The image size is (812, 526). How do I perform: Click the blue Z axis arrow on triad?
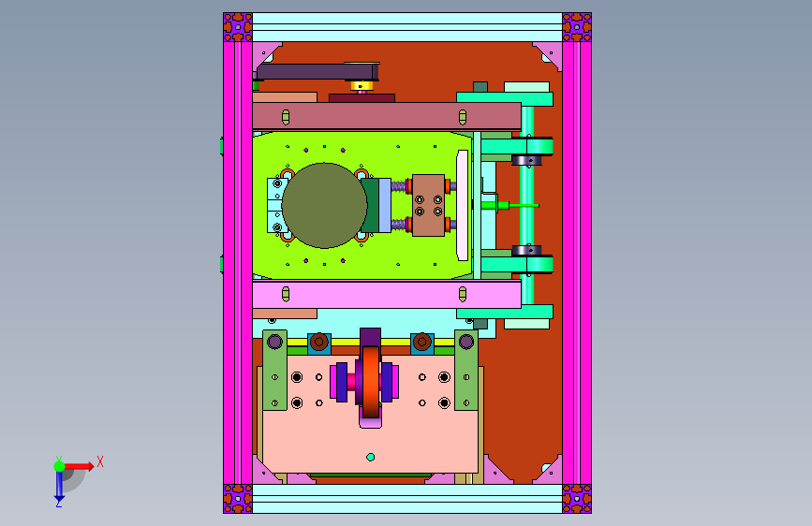pyautogui.click(x=59, y=486)
